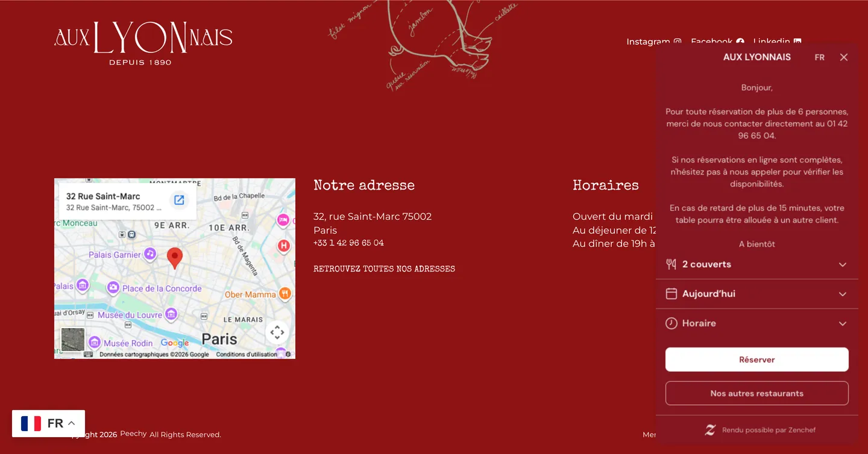Open the map in a larger view
The height and width of the screenshot is (454, 868).
pyautogui.click(x=179, y=200)
